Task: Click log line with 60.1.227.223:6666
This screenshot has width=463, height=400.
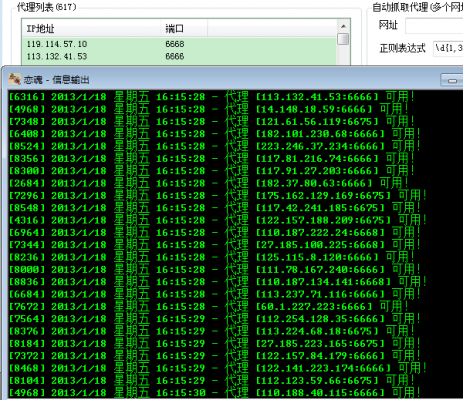Action: coord(209,307)
